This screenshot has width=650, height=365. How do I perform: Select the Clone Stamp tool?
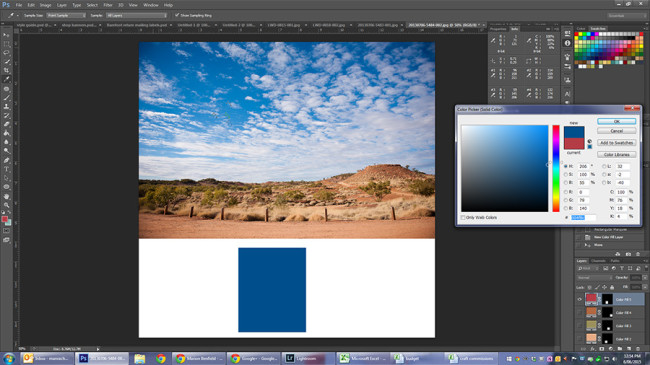(x=6, y=106)
